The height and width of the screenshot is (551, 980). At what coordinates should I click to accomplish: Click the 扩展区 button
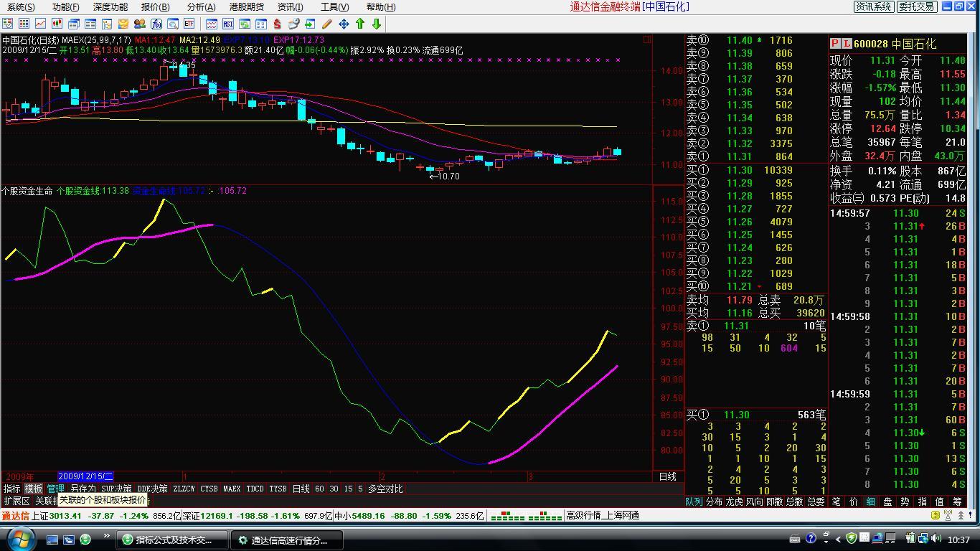[x=17, y=501]
